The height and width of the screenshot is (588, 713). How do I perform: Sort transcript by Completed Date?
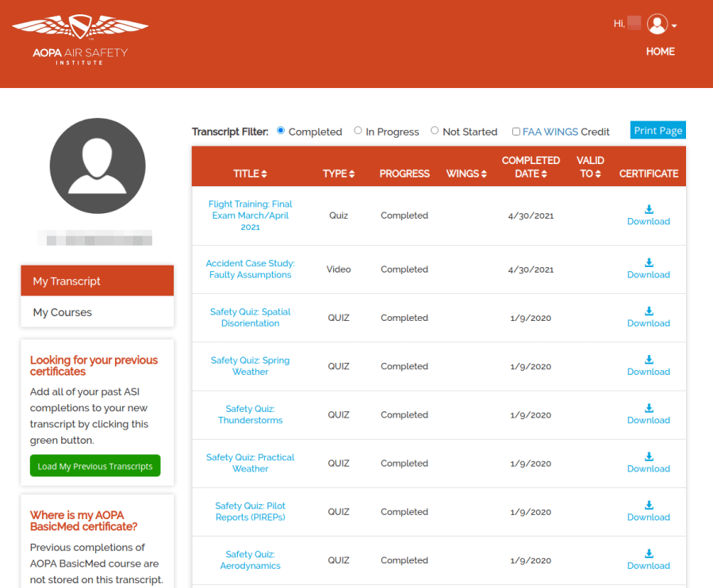[531, 167]
